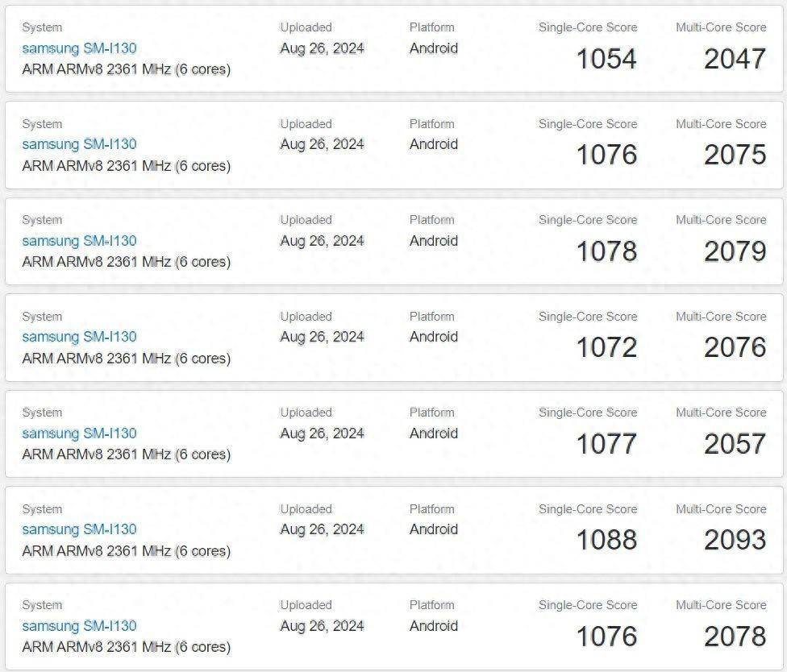Open samsung SM-I130 link scoring 1072 single-core
Screen dimensions: 787x672
pyautogui.click(x=79, y=337)
